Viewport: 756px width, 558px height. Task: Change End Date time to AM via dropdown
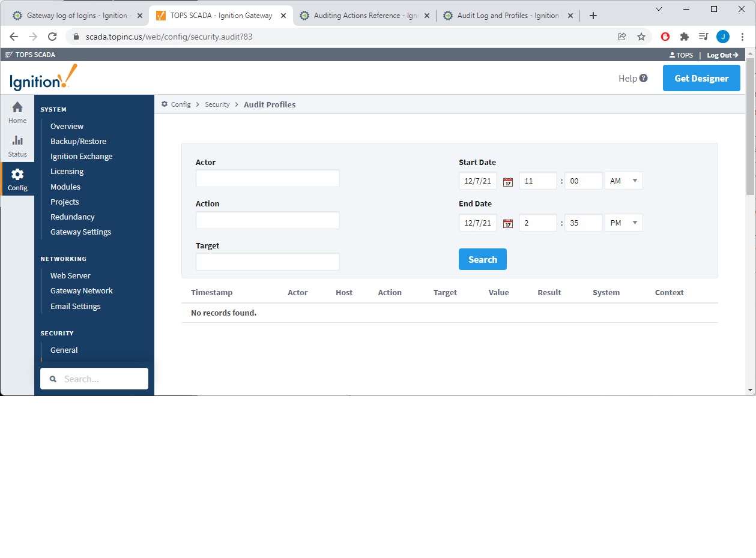coord(623,223)
